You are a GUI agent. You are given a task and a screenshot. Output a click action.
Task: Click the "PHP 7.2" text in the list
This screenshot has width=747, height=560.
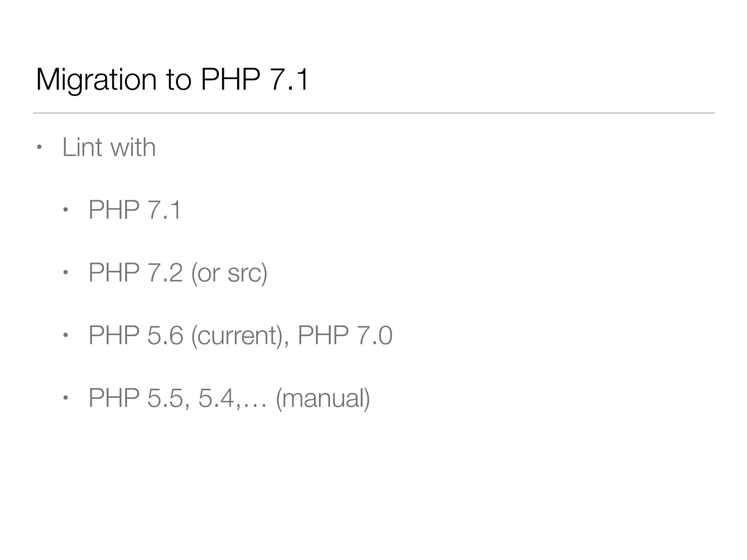pos(136,272)
